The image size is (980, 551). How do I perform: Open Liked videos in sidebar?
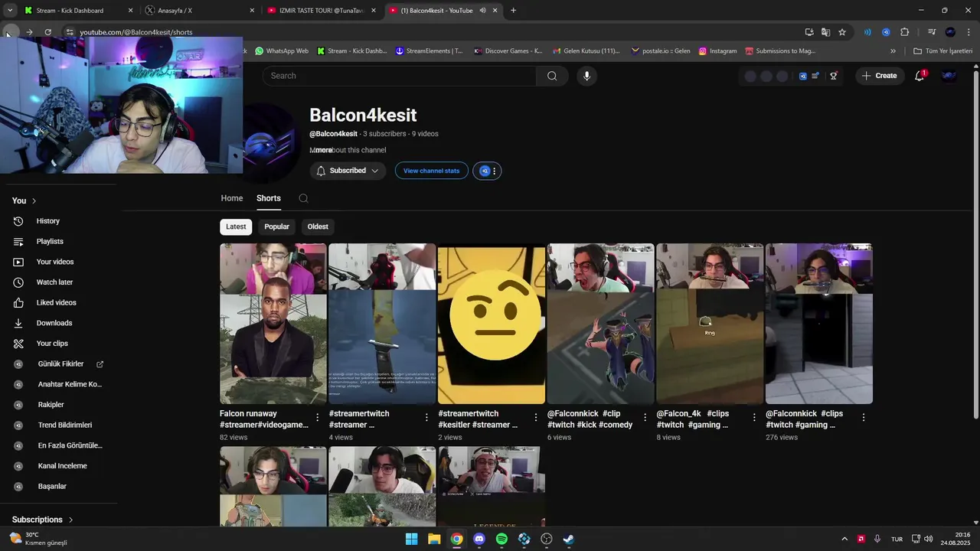(56, 302)
